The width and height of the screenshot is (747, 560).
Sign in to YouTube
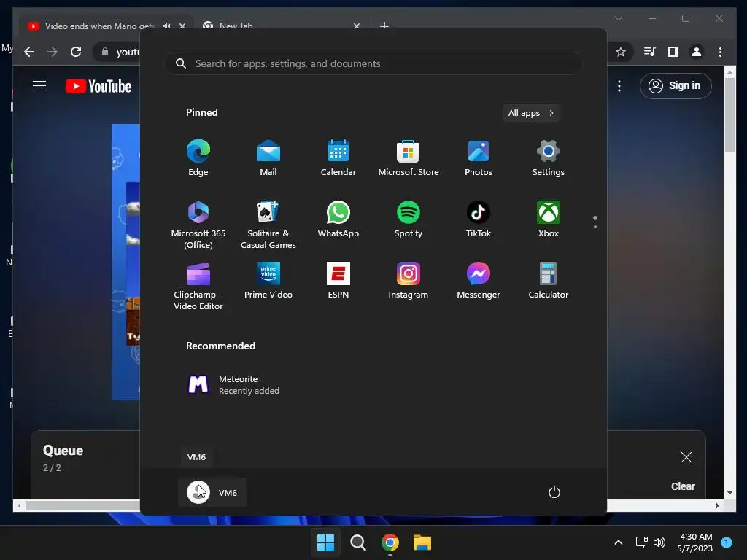pos(676,86)
